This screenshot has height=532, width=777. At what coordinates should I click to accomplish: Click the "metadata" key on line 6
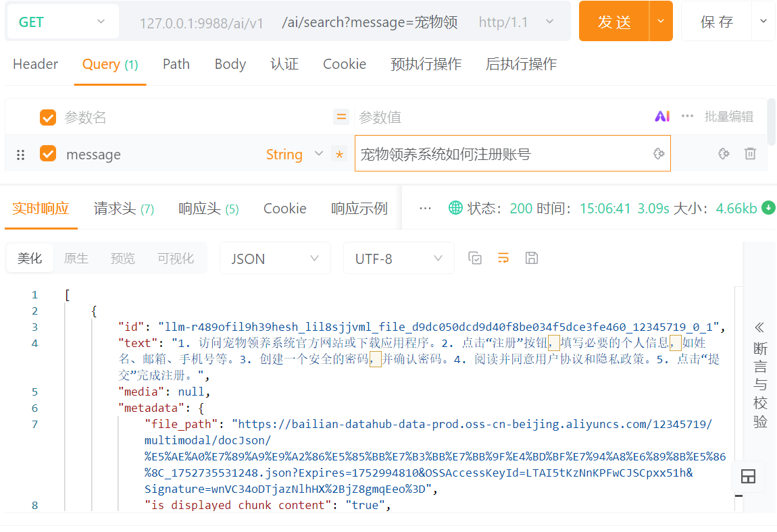click(151, 408)
